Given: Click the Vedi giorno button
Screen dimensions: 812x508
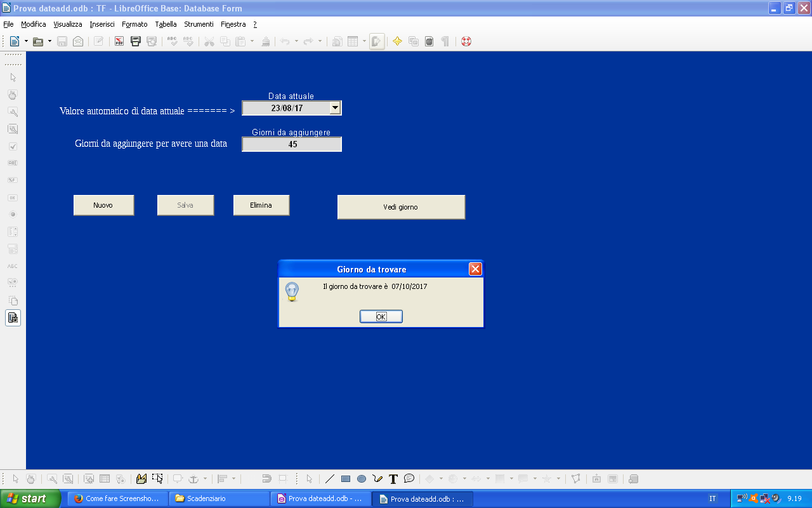Looking at the screenshot, I should (x=401, y=207).
